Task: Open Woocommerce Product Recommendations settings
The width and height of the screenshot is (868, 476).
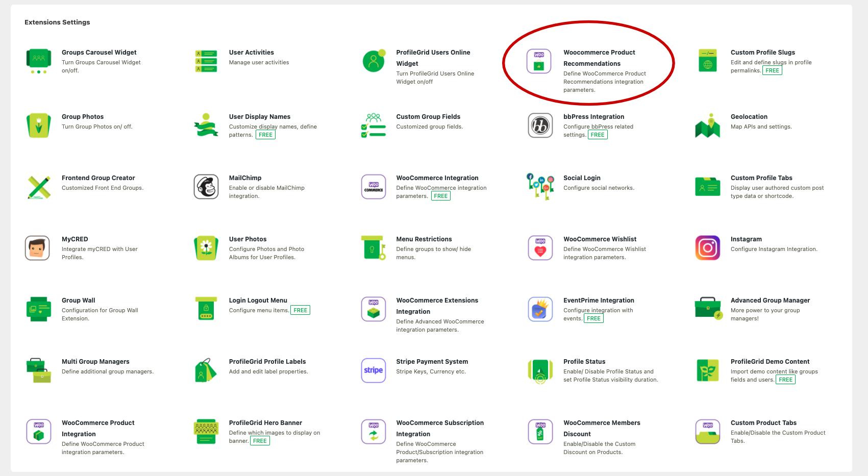Action: click(599, 58)
